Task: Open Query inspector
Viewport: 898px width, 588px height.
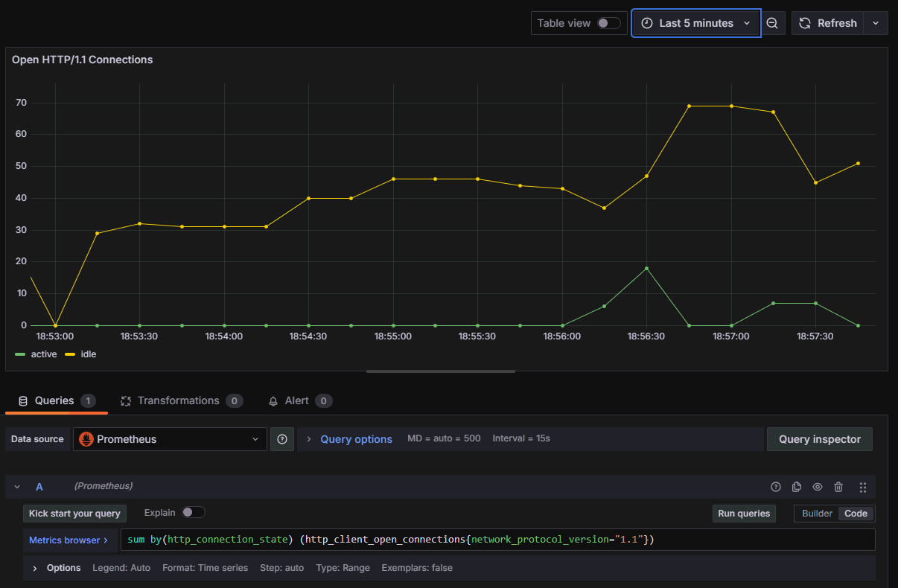Action: (819, 438)
